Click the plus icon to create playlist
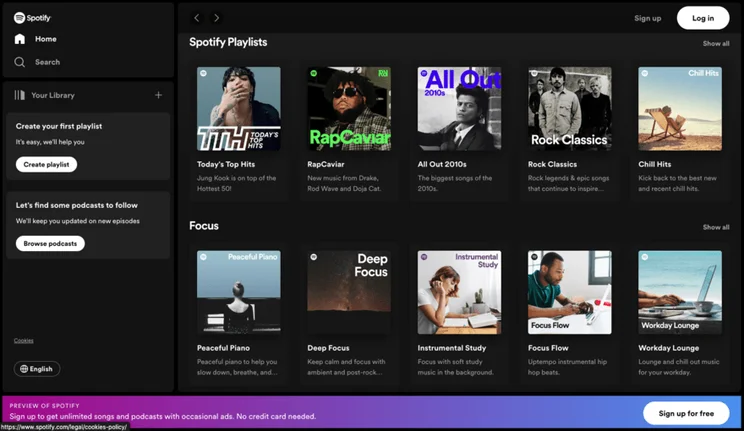744x431 pixels. [x=158, y=95]
